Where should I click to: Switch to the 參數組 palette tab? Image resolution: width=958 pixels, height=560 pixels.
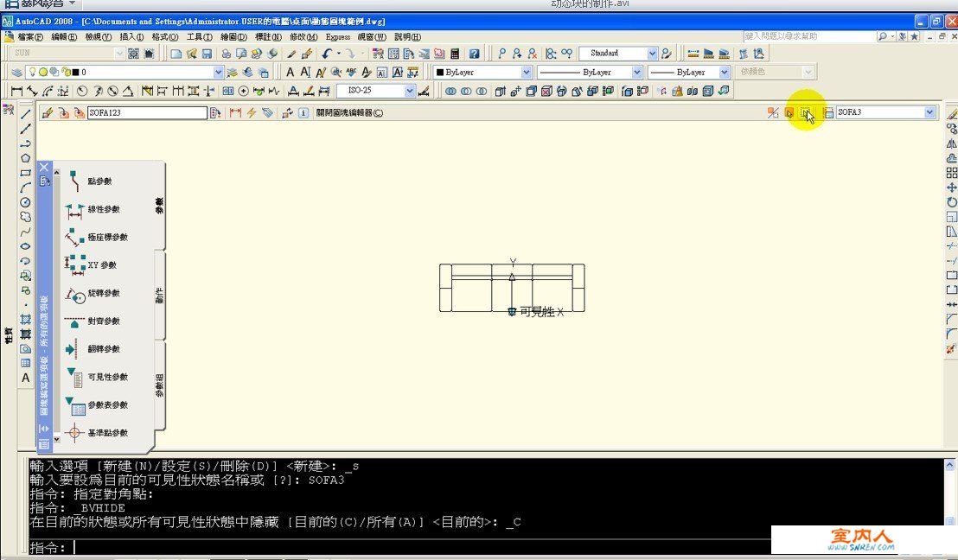pyautogui.click(x=159, y=385)
